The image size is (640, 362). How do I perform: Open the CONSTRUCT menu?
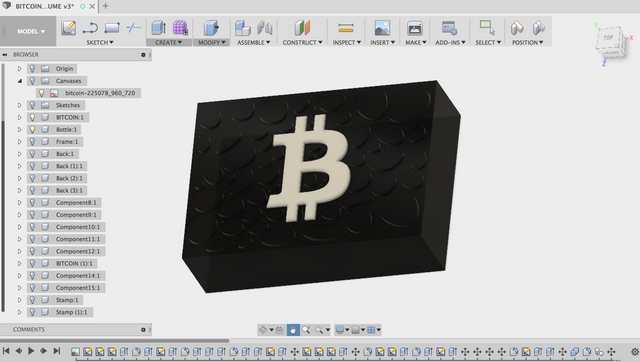click(302, 42)
